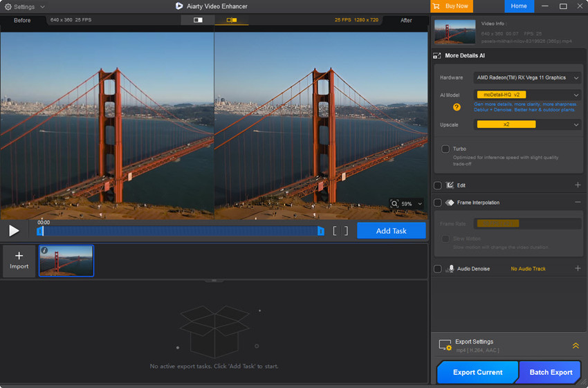Expand the Audio Denoise section with plus
This screenshot has width=588, height=388.
tap(578, 268)
